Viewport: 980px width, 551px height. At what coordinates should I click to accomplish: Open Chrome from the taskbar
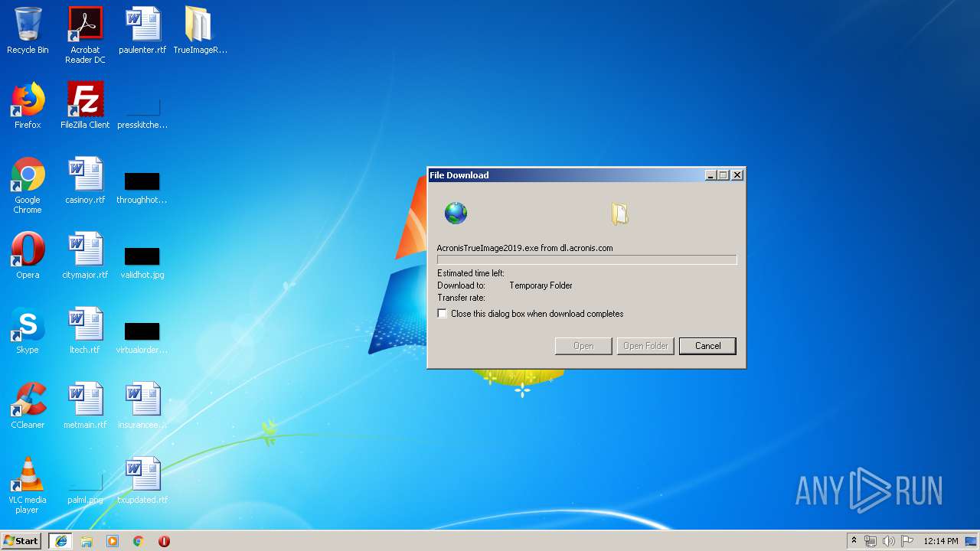(139, 541)
